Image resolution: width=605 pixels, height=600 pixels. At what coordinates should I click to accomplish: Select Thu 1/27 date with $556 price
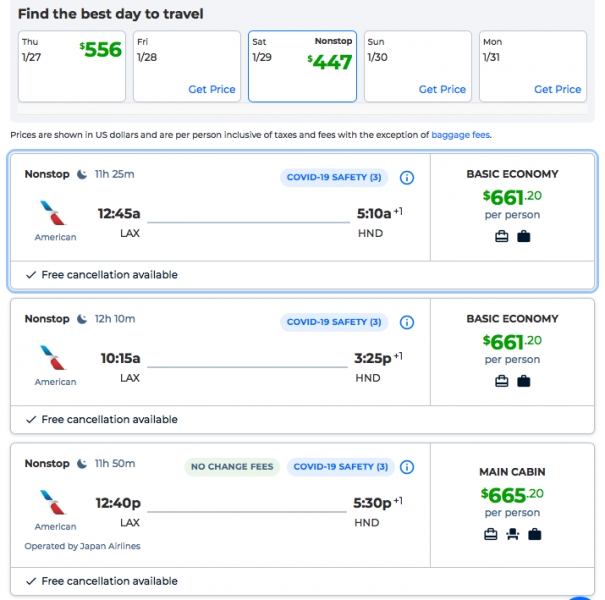(72, 66)
